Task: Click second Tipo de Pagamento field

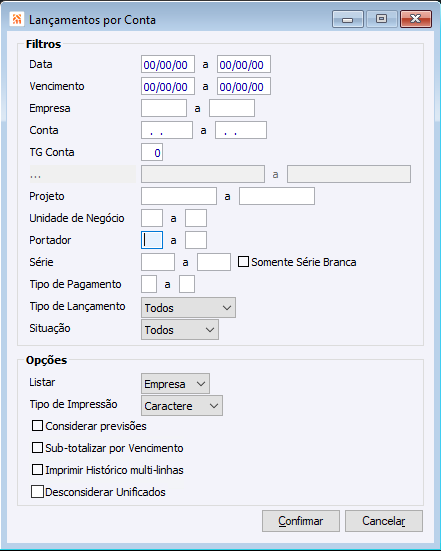Action: point(187,284)
